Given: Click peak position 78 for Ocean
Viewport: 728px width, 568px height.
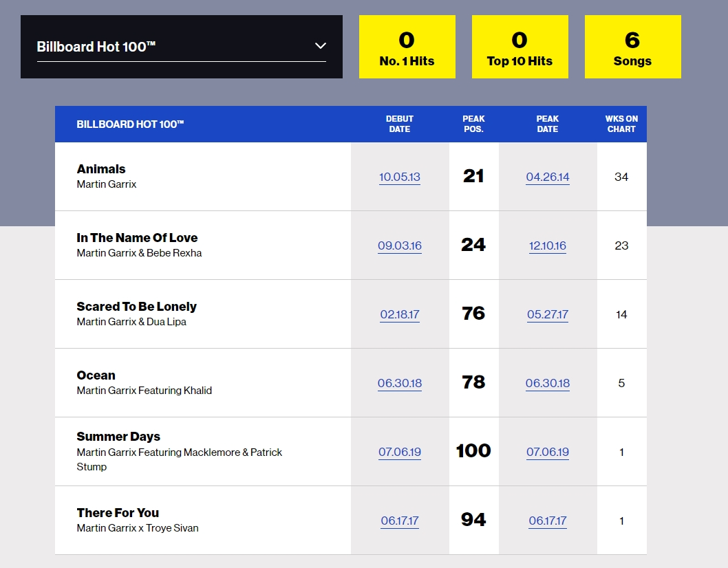Looking at the screenshot, I should click(473, 382).
